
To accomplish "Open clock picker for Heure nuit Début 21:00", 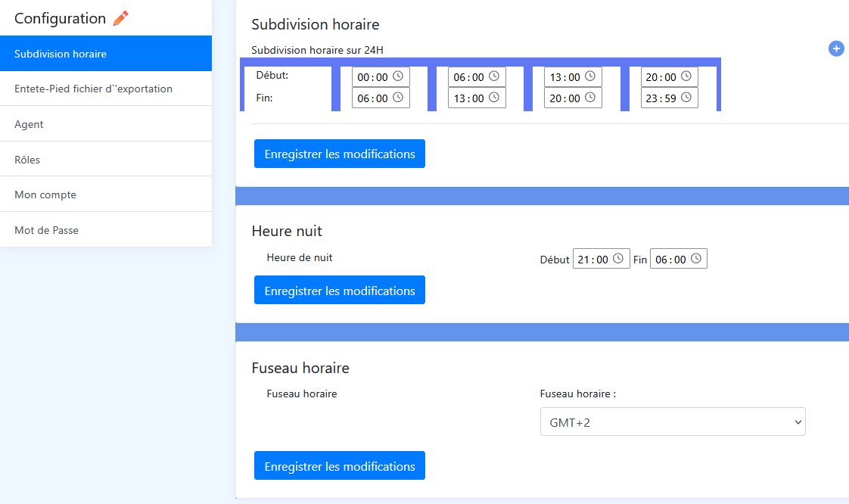I will (x=617, y=259).
